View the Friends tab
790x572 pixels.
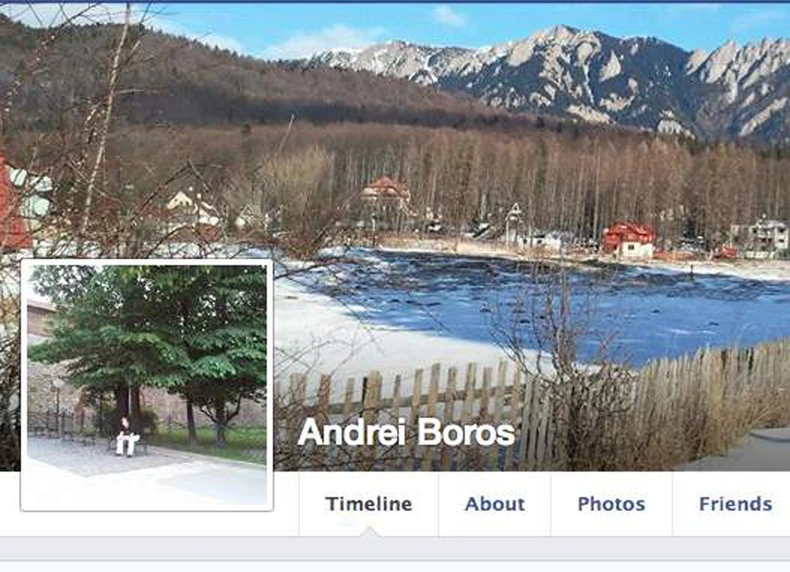[735, 503]
